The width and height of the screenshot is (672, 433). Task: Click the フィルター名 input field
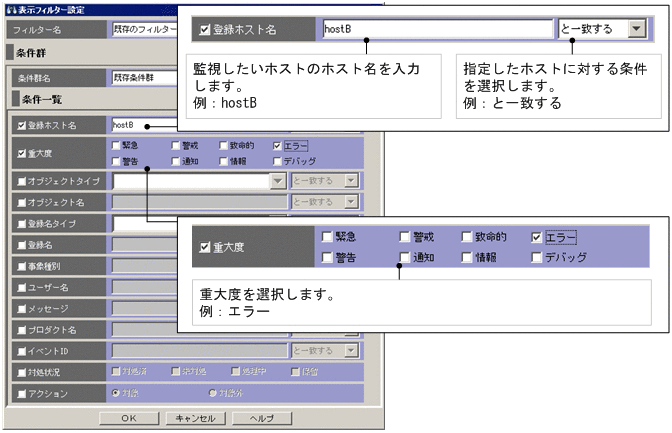pyautogui.click(x=144, y=29)
